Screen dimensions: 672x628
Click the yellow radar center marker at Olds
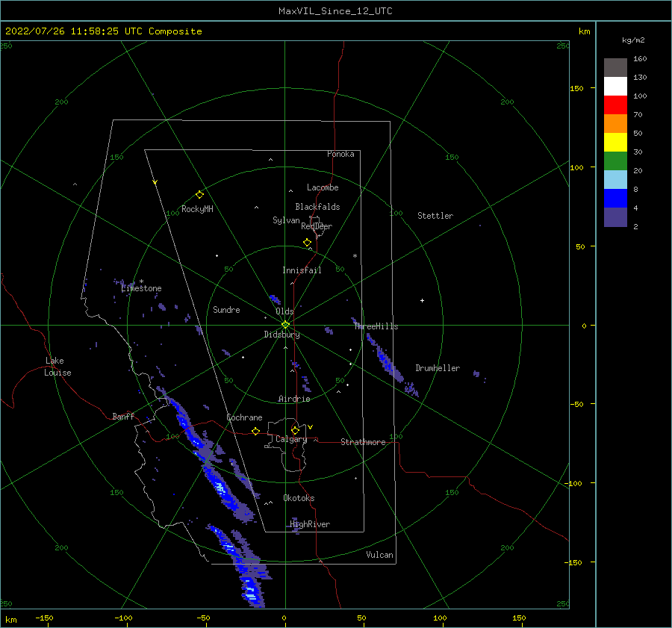pos(285,325)
